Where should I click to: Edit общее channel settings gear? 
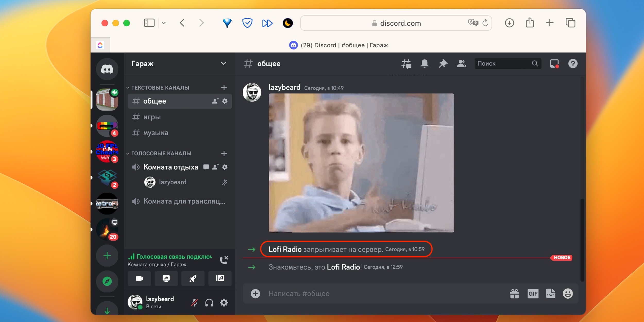click(x=225, y=101)
